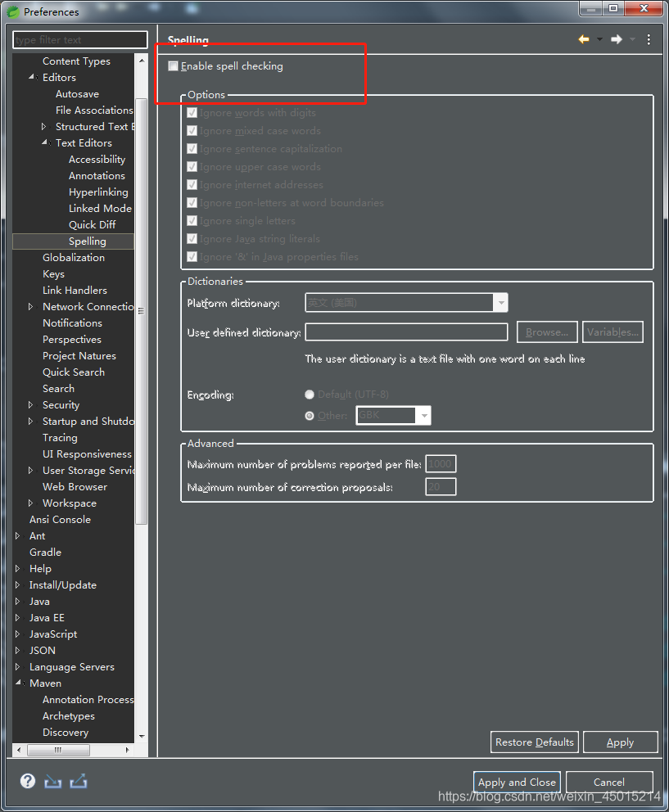
Task: Enable spell checking checkbox
Action: click(x=173, y=65)
